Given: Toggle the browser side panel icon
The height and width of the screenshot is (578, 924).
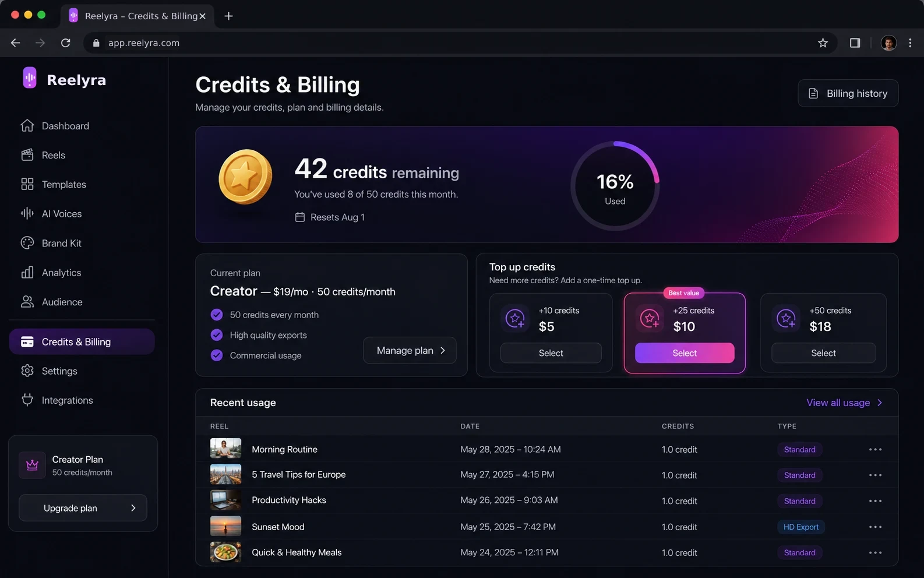Looking at the screenshot, I should coord(855,43).
